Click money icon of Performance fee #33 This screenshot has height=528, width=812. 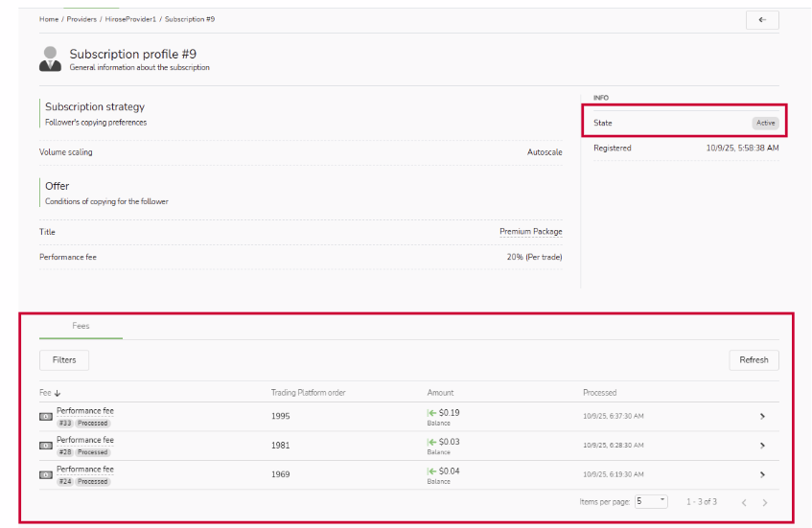(x=45, y=417)
